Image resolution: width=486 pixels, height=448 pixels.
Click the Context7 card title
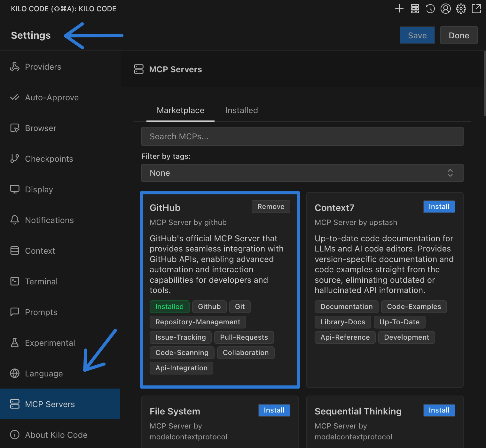[x=334, y=208]
